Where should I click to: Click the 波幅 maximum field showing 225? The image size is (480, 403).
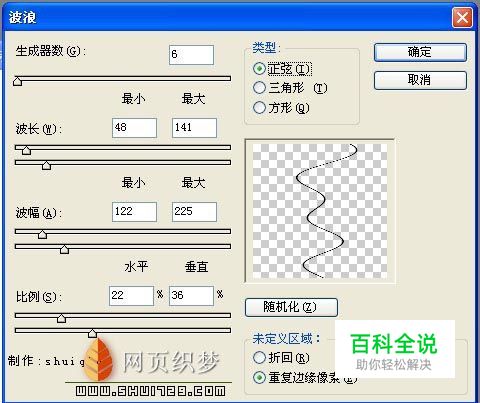pos(194,212)
